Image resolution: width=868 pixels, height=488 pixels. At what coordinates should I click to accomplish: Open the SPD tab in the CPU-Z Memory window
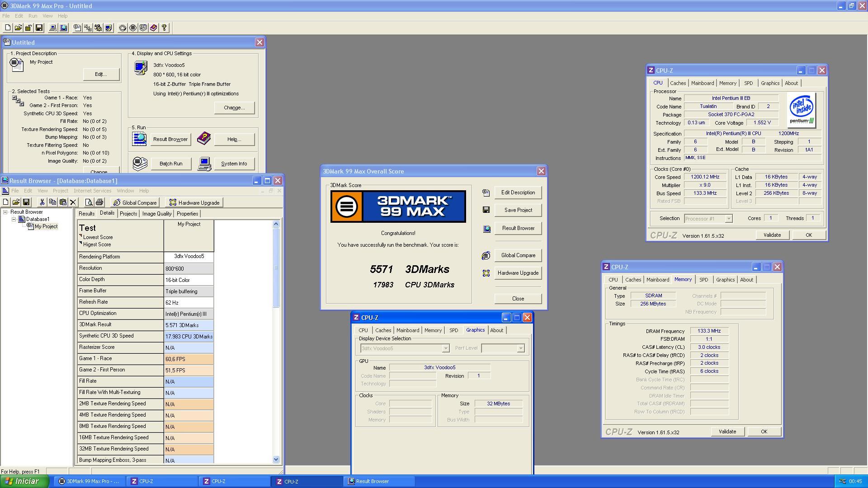click(704, 280)
